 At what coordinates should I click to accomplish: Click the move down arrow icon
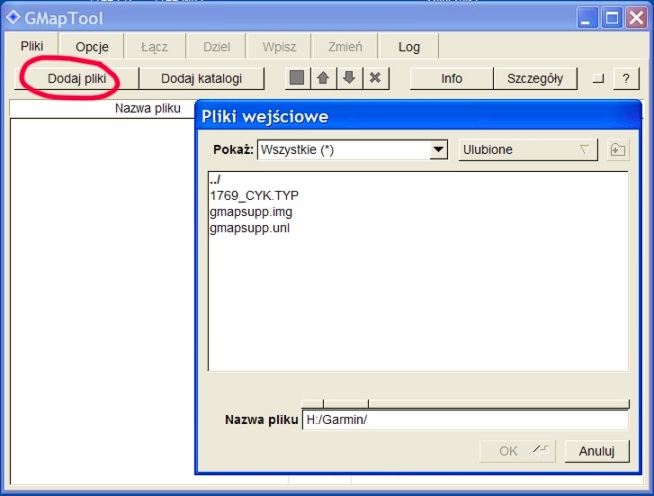click(x=349, y=78)
